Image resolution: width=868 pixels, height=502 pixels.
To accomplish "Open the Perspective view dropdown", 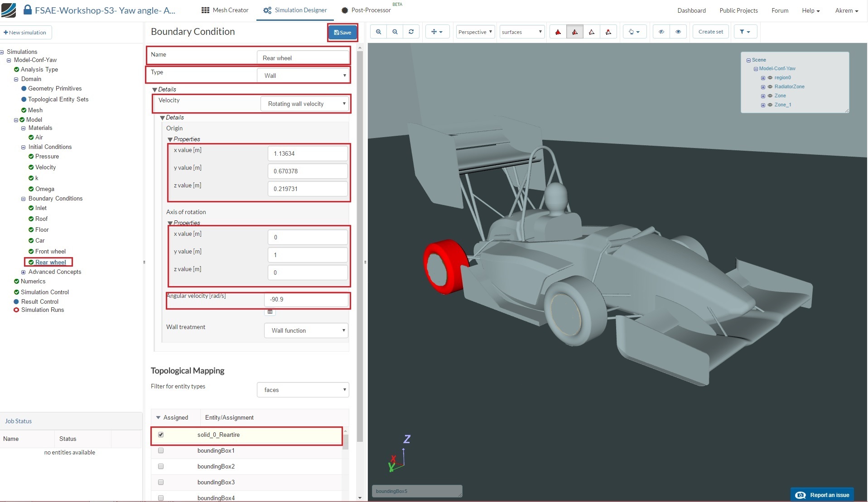I will pyautogui.click(x=475, y=32).
